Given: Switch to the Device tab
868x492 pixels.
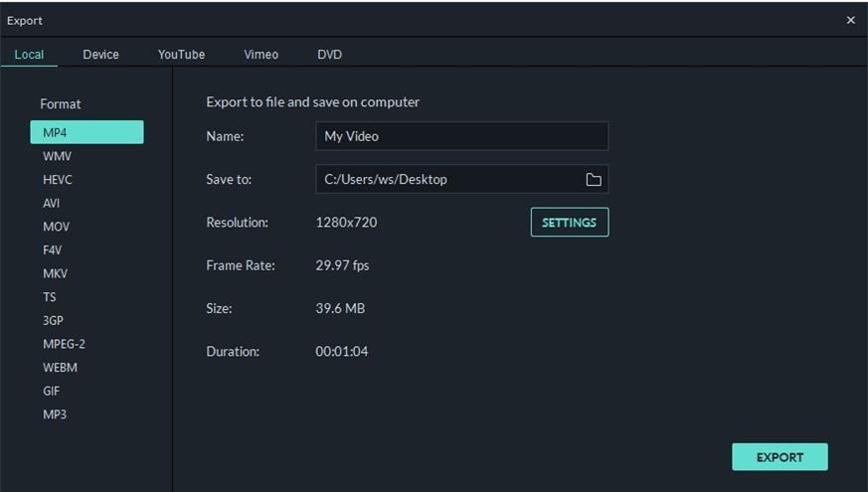Looking at the screenshot, I should pyautogui.click(x=100, y=55).
